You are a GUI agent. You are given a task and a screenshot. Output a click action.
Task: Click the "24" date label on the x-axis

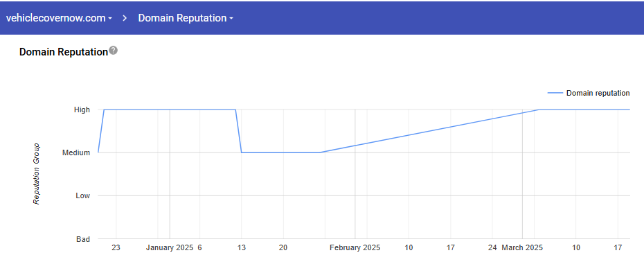[492, 247]
